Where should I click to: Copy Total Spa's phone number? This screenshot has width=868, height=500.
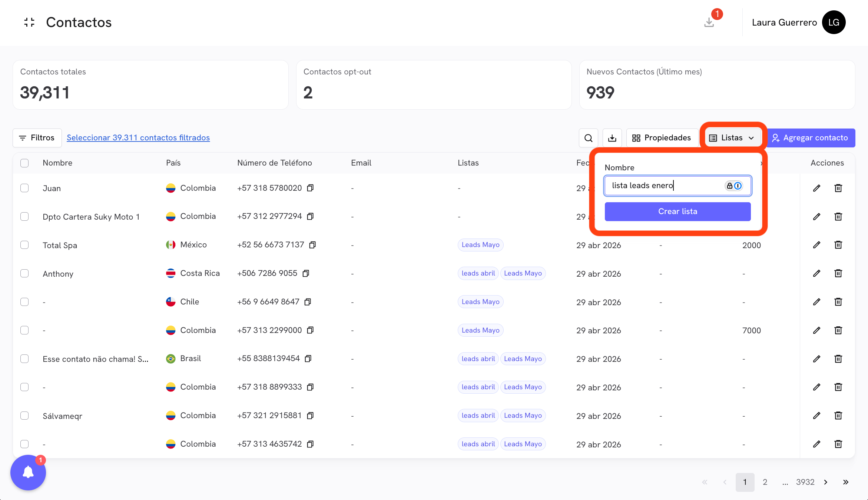[312, 245]
